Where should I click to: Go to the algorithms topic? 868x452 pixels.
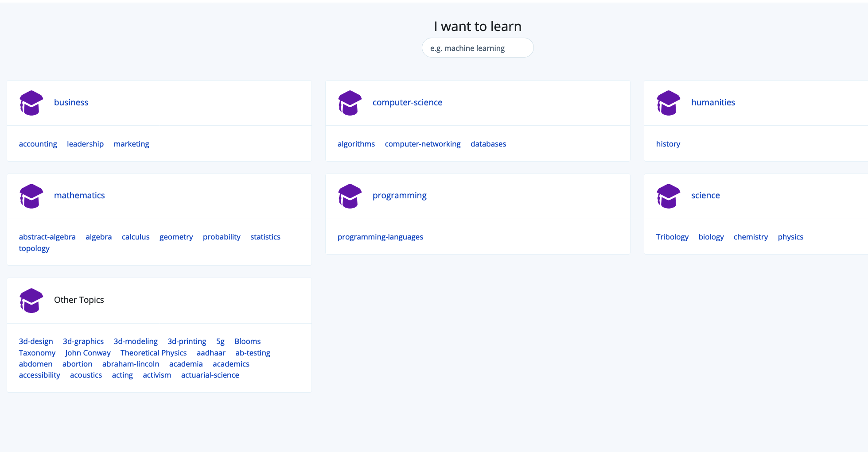pos(356,144)
